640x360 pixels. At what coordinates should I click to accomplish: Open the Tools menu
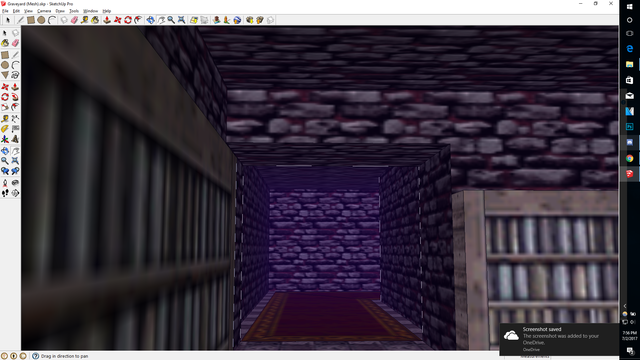coord(74,11)
